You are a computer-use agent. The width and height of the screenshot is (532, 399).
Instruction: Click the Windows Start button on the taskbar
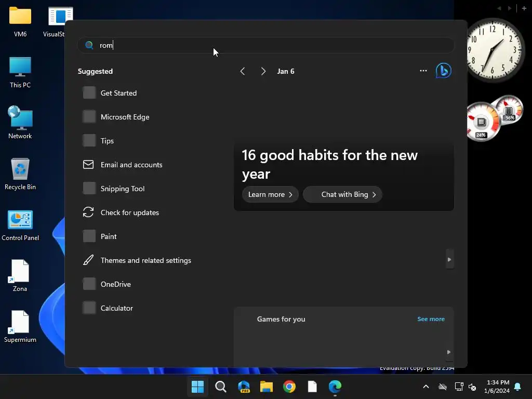tap(197, 387)
